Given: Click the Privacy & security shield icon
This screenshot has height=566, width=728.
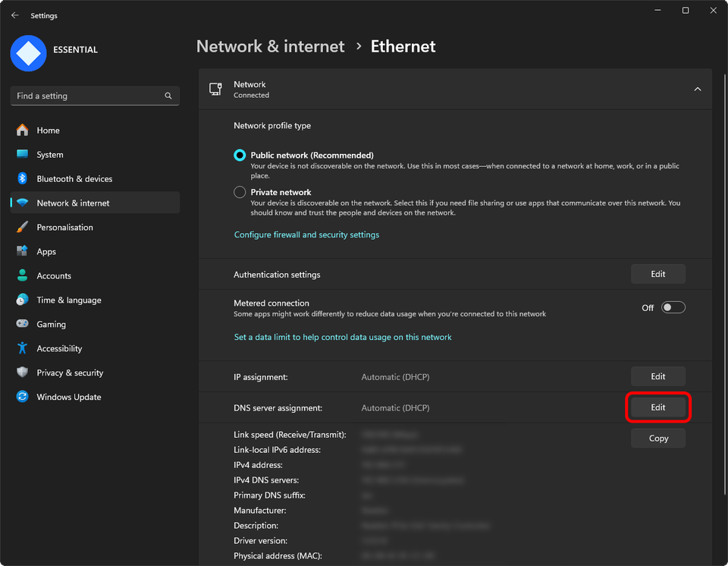Looking at the screenshot, I should (23, 373).
